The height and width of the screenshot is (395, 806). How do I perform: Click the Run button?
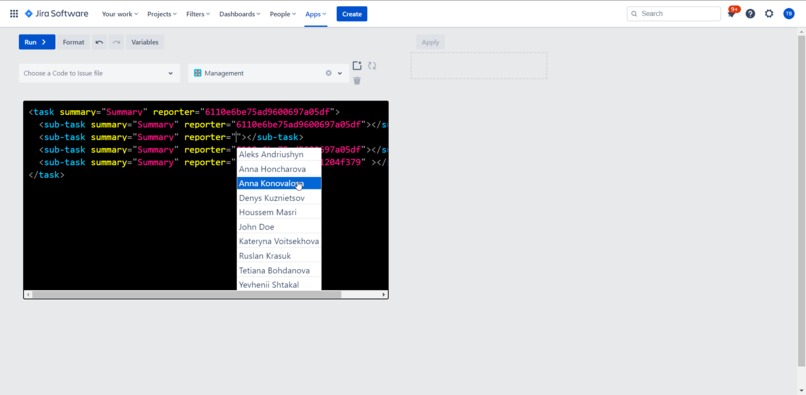[37, 42]
